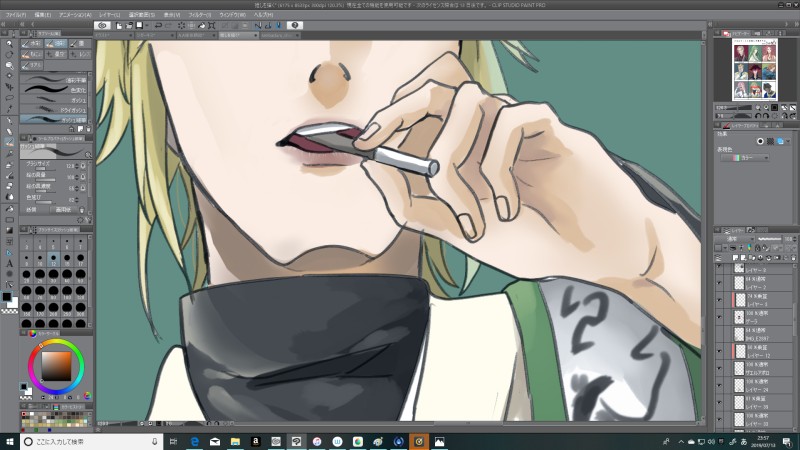The image size is (800, 450).
Task: Click the trash icon below brush list
Action: pos(88,129)
